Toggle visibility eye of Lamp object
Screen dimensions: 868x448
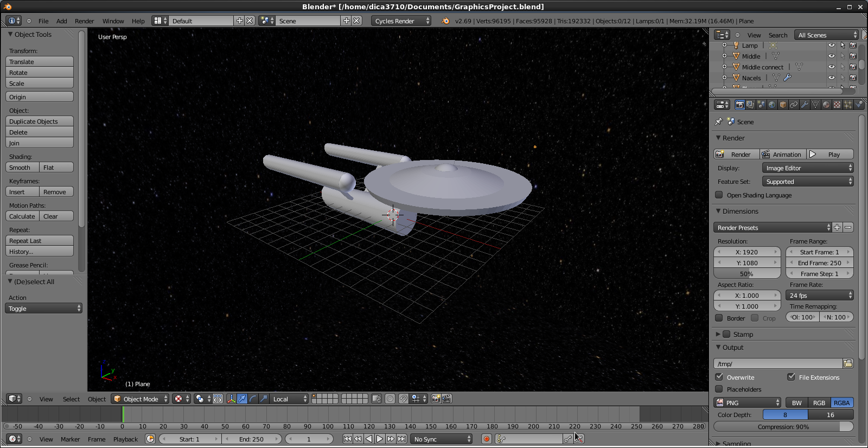pyautogui.click(x=831, y=45)
